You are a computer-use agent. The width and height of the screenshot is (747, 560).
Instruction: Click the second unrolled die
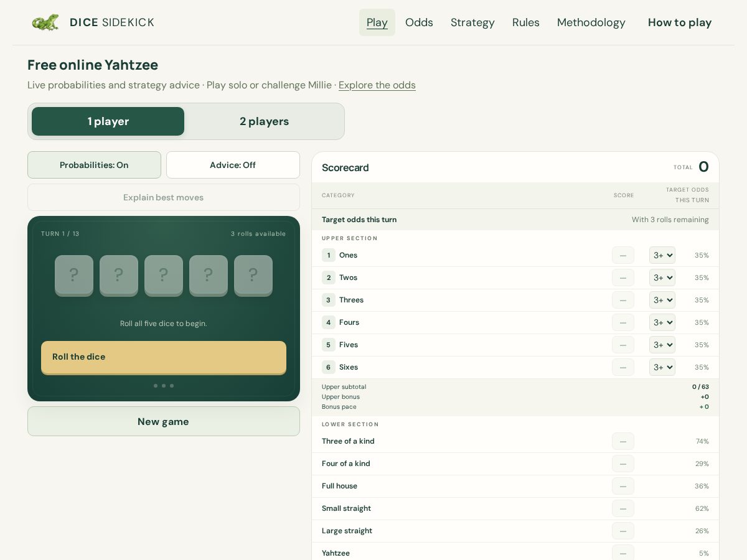119,276
